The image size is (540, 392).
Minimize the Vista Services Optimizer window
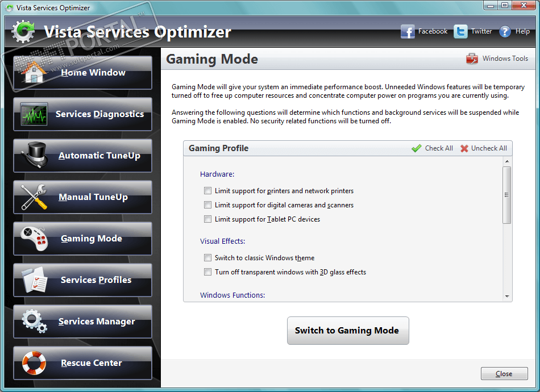491,6
